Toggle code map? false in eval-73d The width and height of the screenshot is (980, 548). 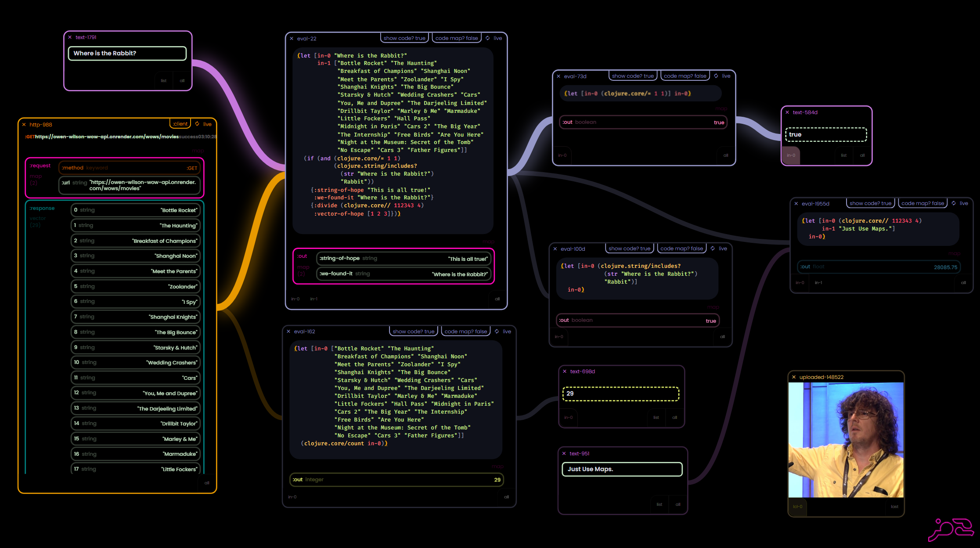(x=685, y=76)
